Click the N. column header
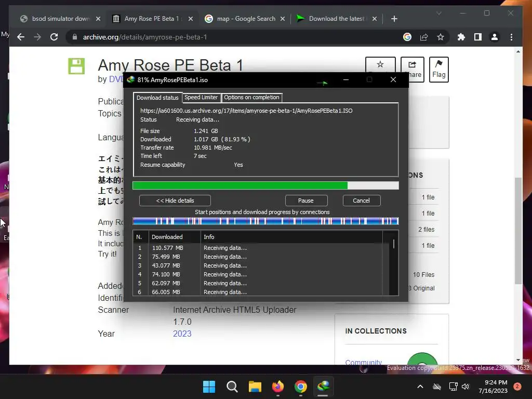 click(140, 237)
